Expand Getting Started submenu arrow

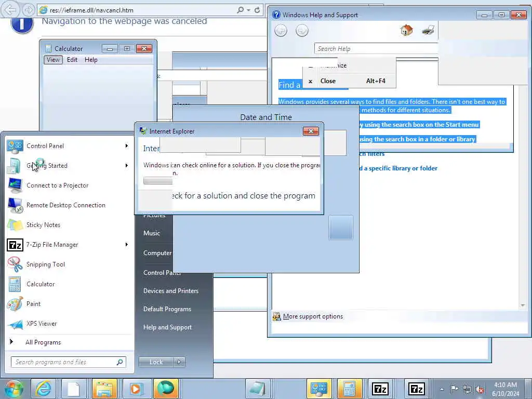click(x=127, y=166)
